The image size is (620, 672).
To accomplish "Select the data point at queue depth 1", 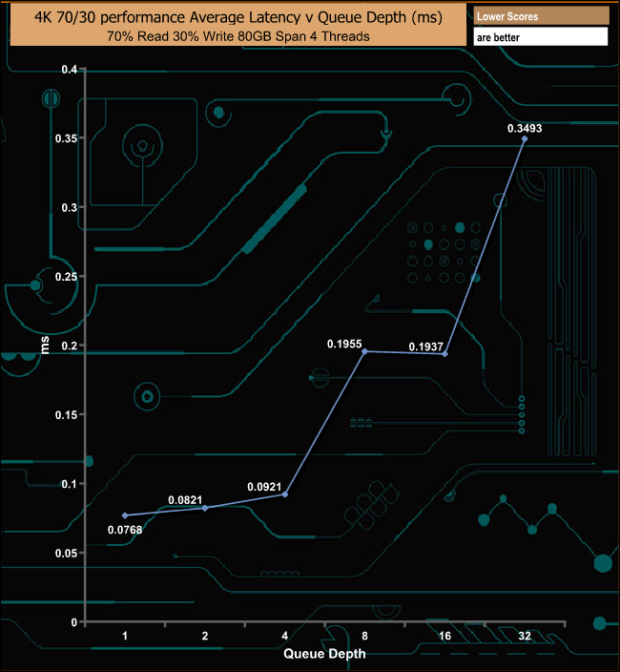I will [125, 515].
